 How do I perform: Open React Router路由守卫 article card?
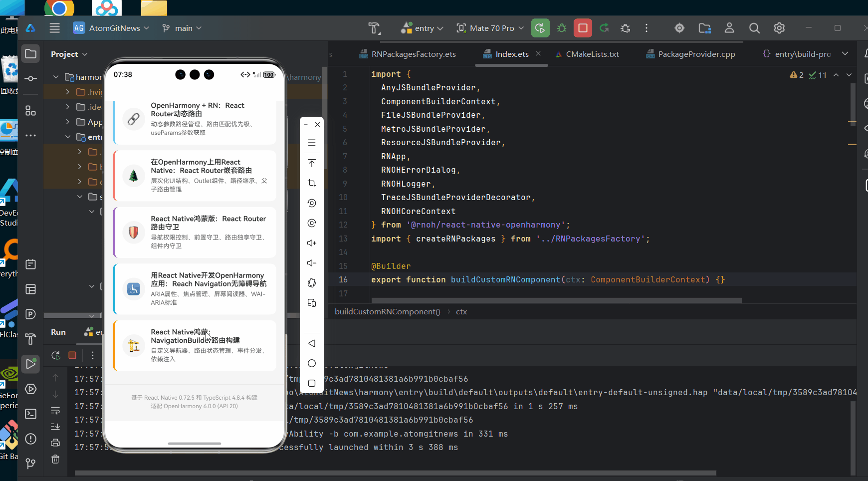[195, 232]
